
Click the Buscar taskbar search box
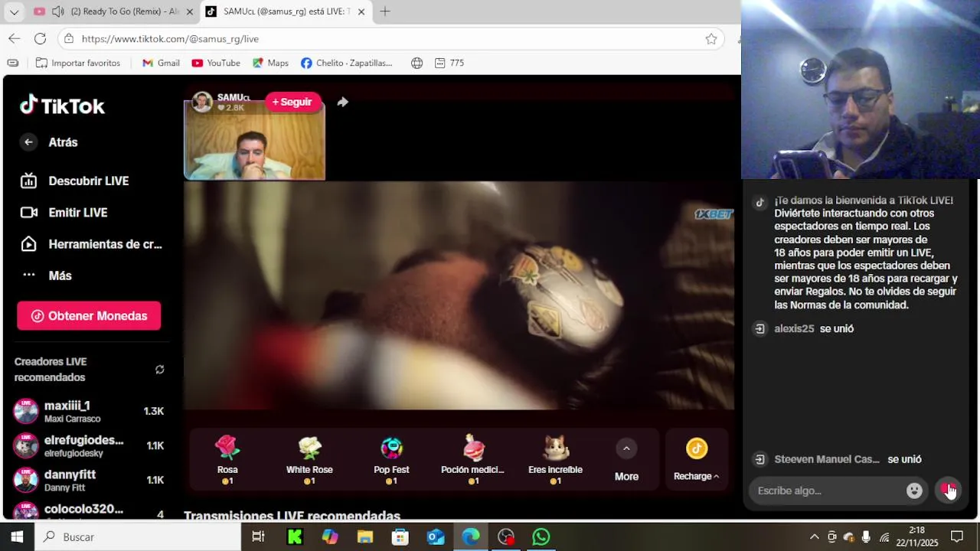(138, 536)
